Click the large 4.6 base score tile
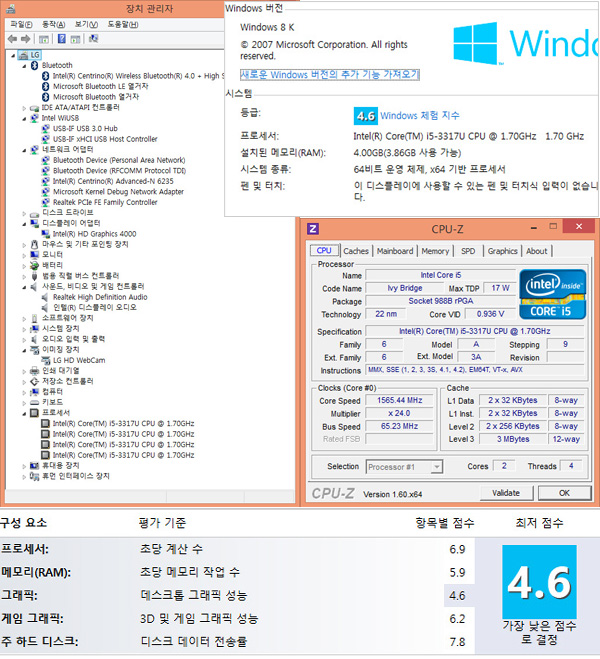 (x=539, y=583)
